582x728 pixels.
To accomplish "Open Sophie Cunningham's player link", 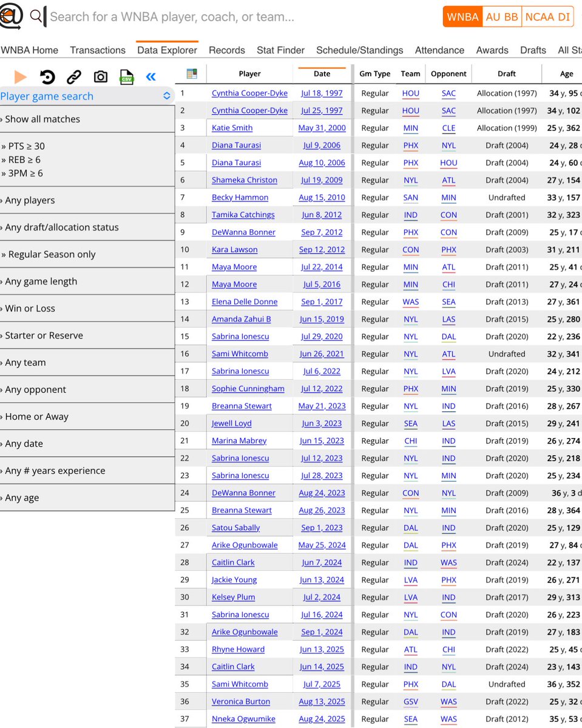I will pyautogui.click(x=248, y=389).
